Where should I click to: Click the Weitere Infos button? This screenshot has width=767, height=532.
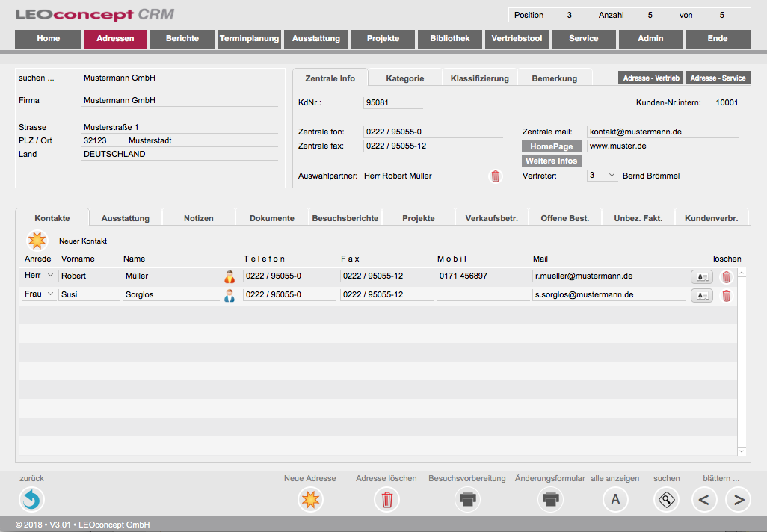pos(551,161)
